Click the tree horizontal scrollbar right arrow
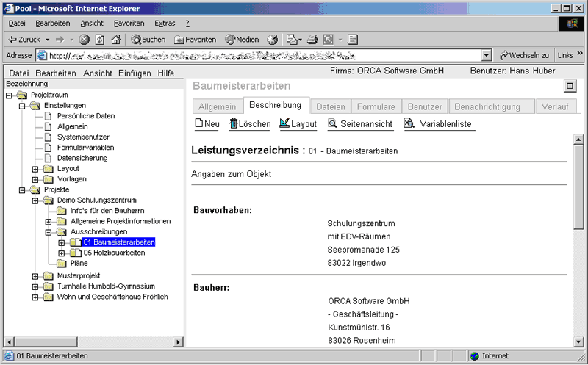This screenshot has height=365, width=588. [x=179, y=341]
